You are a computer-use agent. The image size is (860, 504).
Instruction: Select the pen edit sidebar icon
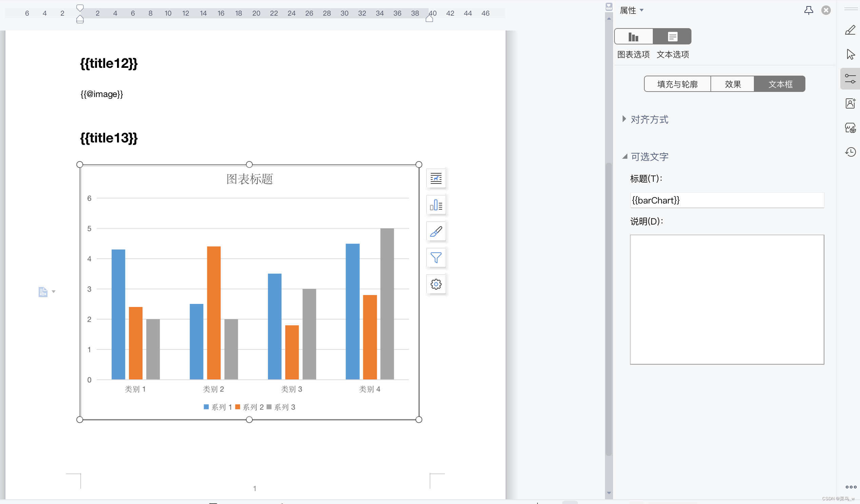tap(850, 30)
